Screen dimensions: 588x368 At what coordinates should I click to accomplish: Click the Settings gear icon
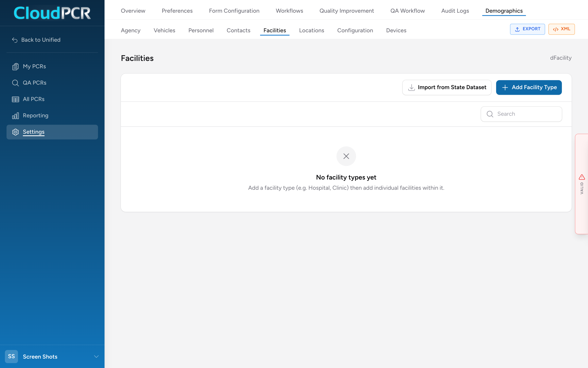tap(15, 132)
